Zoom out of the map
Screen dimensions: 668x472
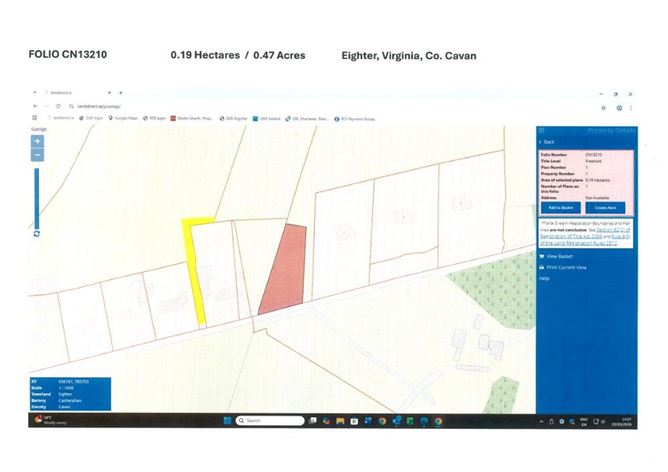coord(38,155)
